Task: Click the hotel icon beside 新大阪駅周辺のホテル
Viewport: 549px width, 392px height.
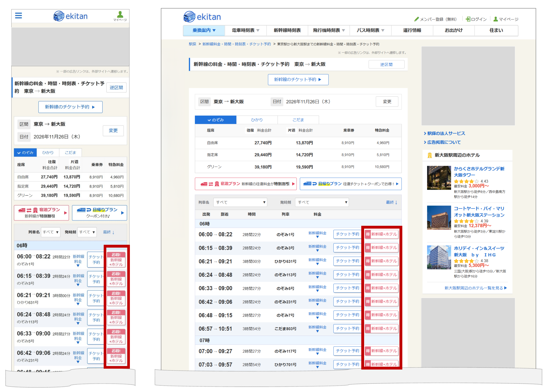Action: (429, 155)
